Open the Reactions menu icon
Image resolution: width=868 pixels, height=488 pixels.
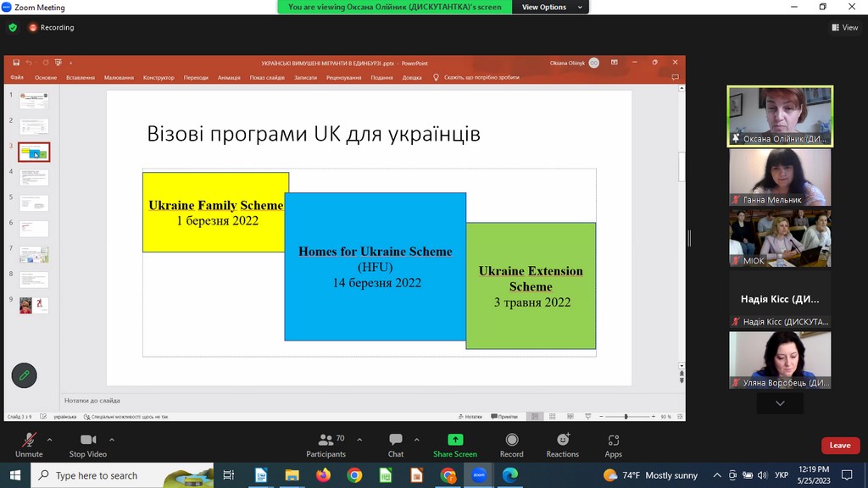point(562,440)
